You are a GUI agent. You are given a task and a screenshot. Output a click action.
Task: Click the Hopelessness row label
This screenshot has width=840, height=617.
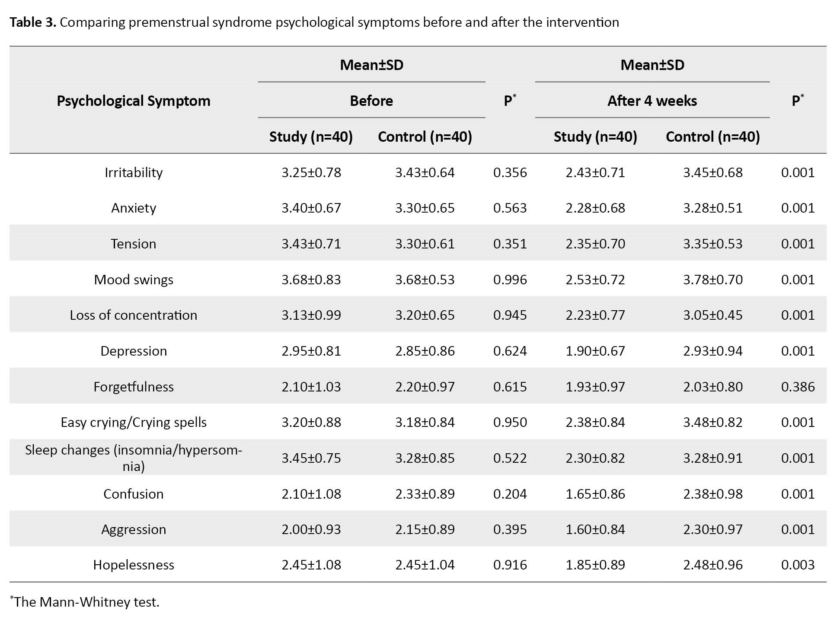134,565
